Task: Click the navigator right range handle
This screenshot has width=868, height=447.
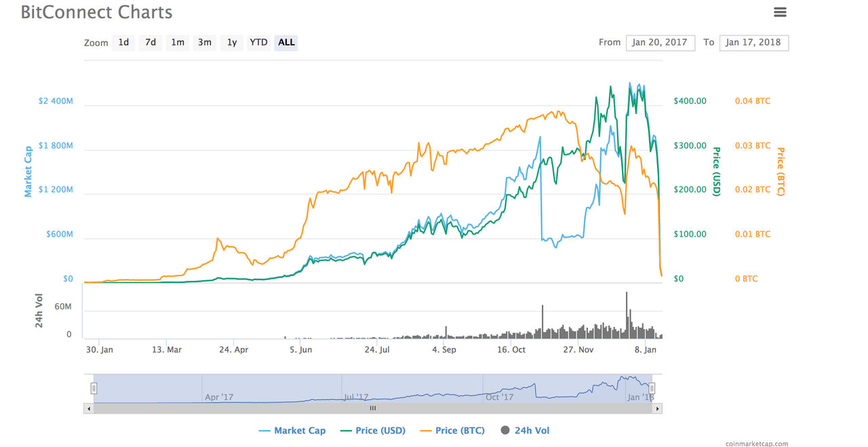Action: click(652, 389)
